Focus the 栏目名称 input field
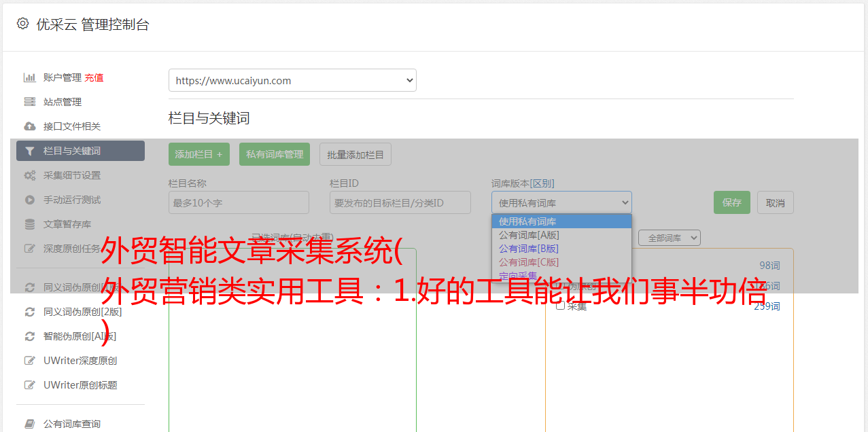This screenshot has height=432, width=868. click(239, 202)
